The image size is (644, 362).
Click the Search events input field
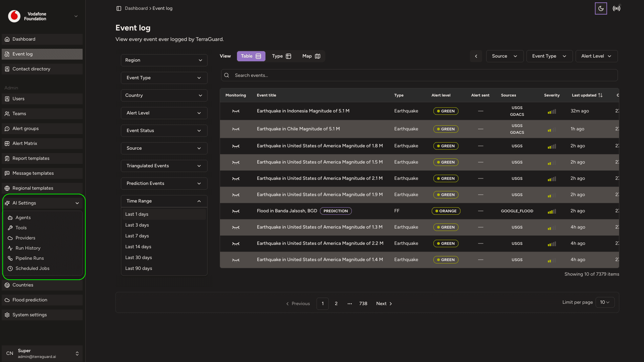(419, 75)
